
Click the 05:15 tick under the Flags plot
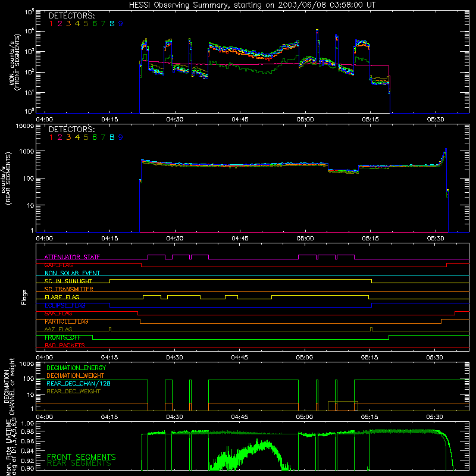[x=369, y=358]
